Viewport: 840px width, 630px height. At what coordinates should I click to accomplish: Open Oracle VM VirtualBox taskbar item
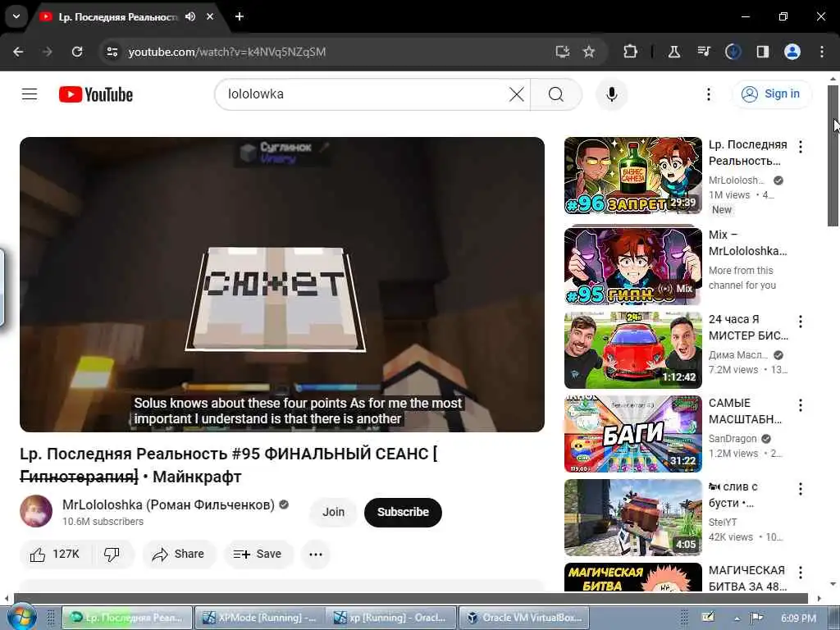[x=524, y=618]
